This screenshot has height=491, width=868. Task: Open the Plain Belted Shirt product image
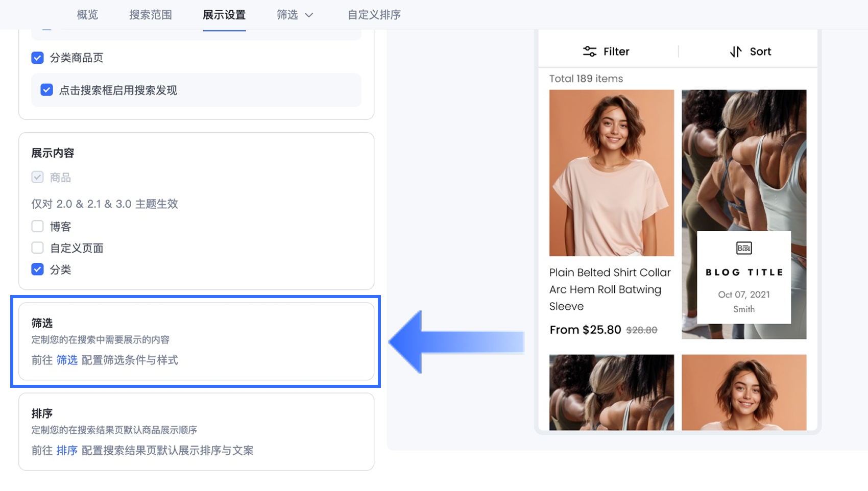612,173
